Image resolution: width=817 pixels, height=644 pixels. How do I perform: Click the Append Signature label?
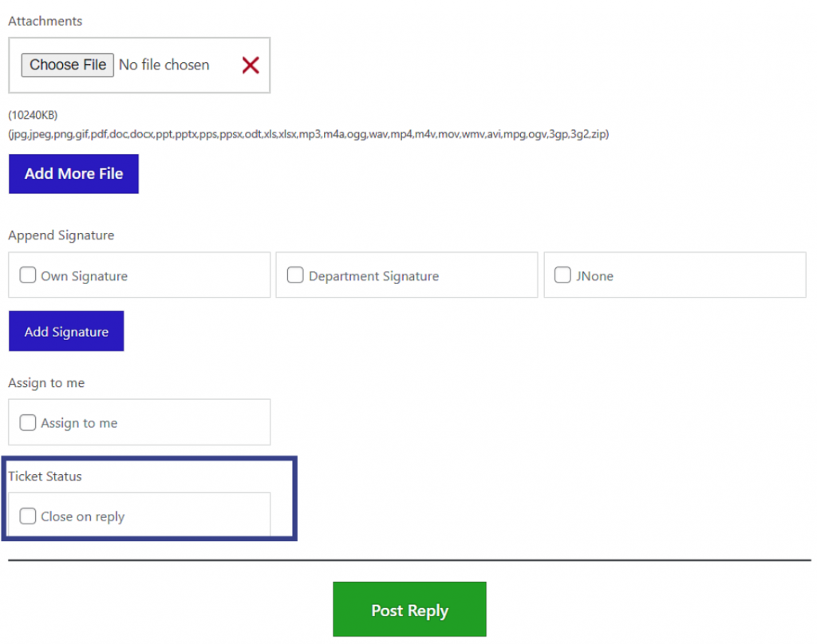[x=61, y=235]
